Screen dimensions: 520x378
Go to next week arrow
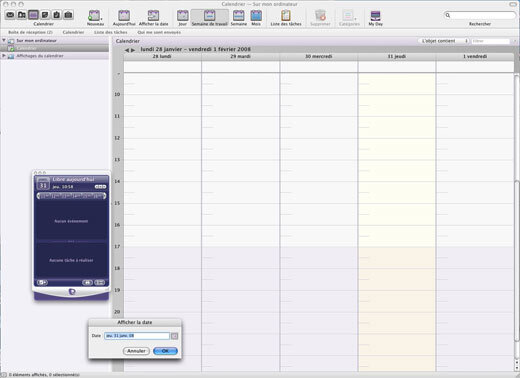pos(133,50)
